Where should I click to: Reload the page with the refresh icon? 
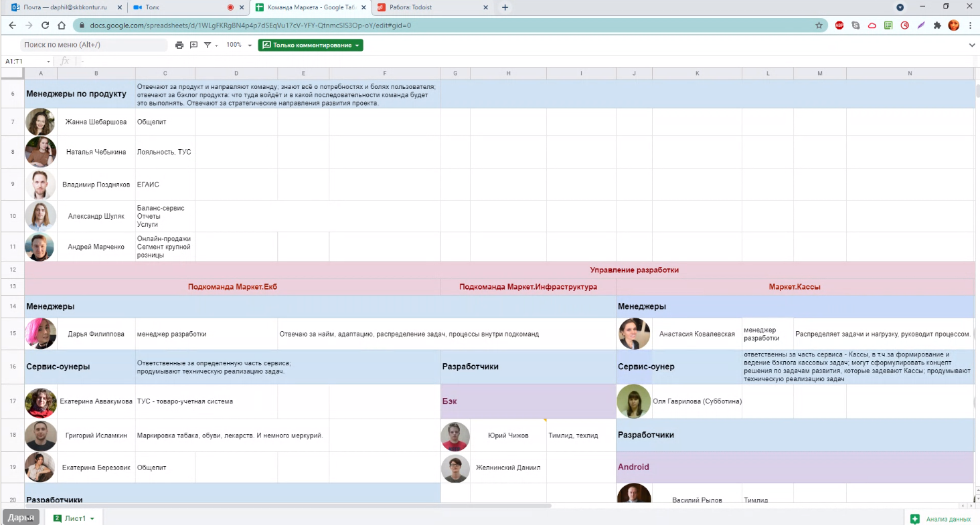(x=45, y=25)
